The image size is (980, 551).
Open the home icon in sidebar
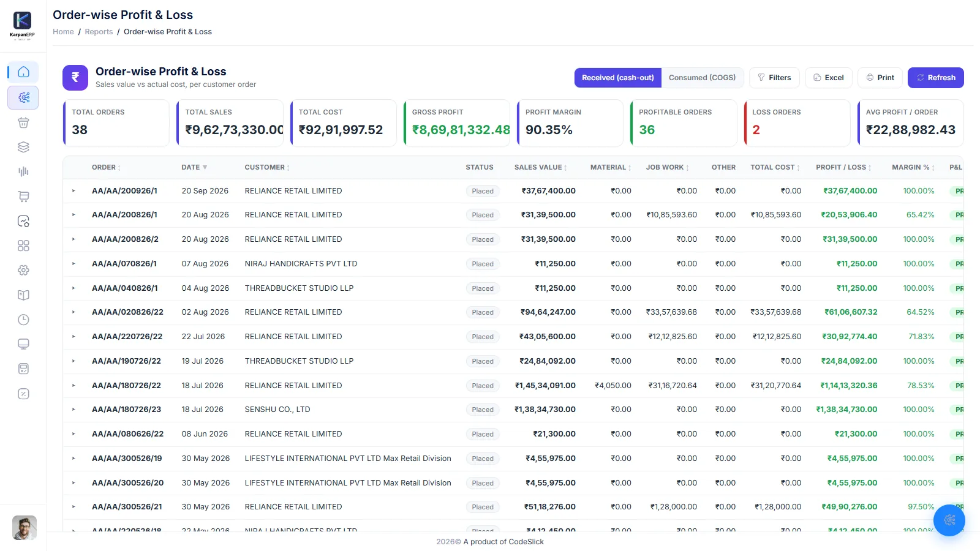(x=23, y=72)
